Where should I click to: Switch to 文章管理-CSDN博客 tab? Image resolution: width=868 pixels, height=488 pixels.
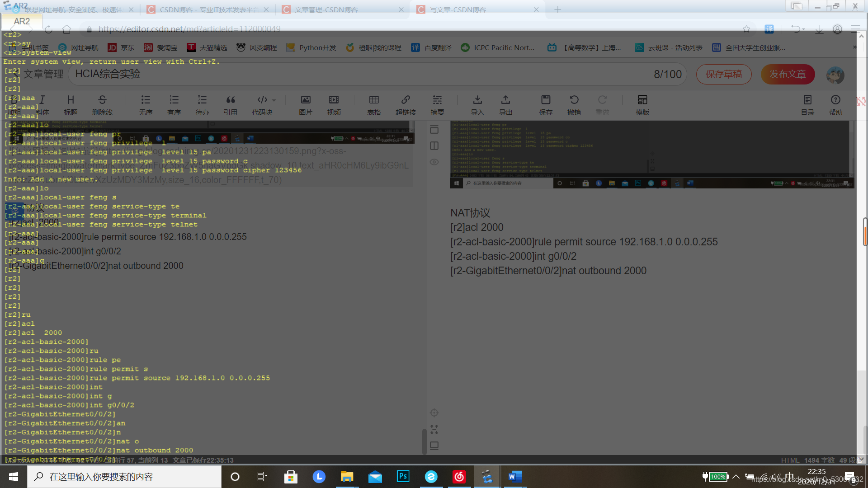343,9
